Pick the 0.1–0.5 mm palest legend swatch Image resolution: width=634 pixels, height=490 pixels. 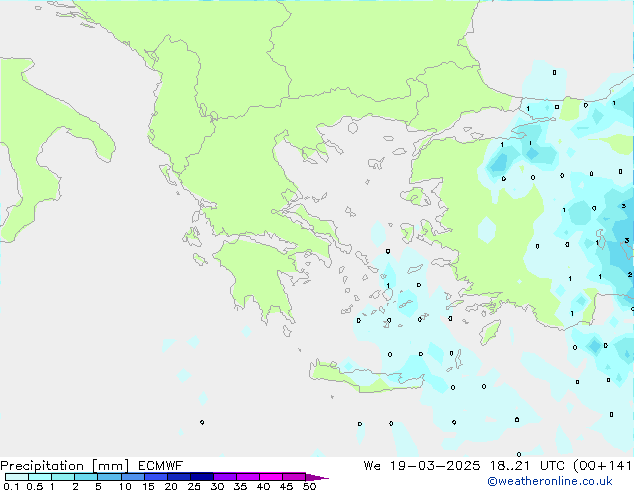pos(17,477)
